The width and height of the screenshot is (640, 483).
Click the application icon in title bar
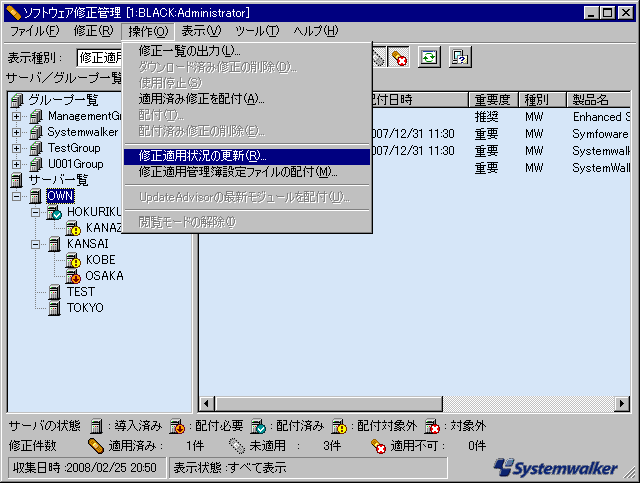pyautogui.click(x=13, y=13)
